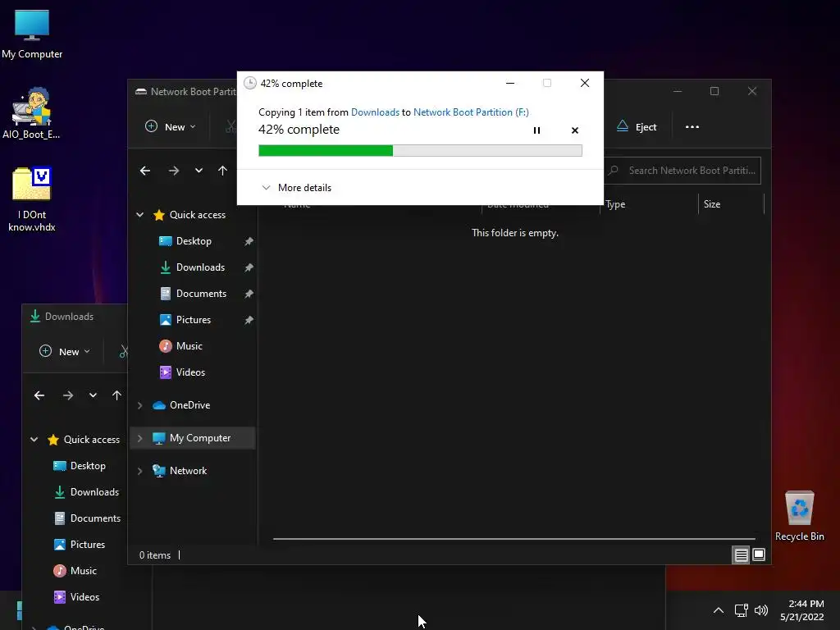Click New in Network Boot Partition window

point(171,127)
